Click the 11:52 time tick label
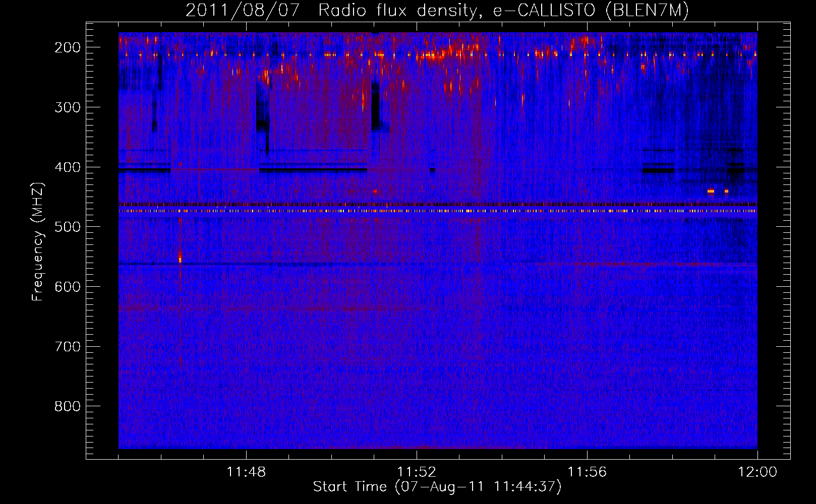 (x=417, y=472)
